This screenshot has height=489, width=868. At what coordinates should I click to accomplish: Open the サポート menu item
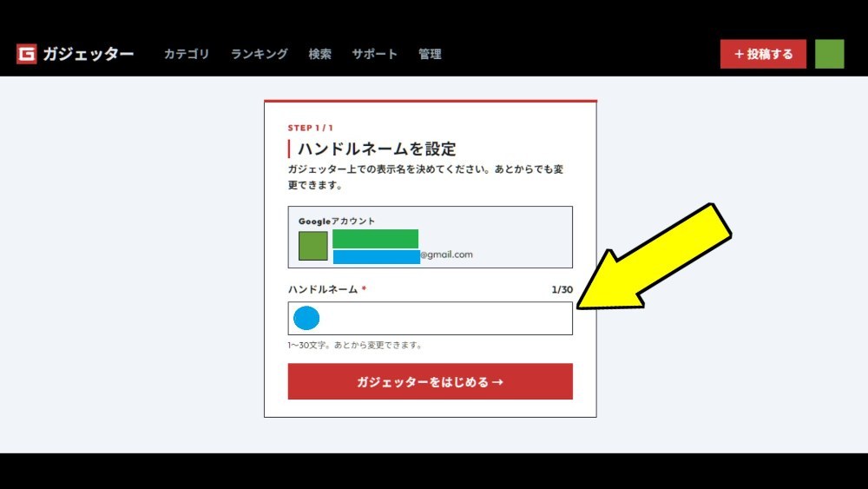[375, 54]
